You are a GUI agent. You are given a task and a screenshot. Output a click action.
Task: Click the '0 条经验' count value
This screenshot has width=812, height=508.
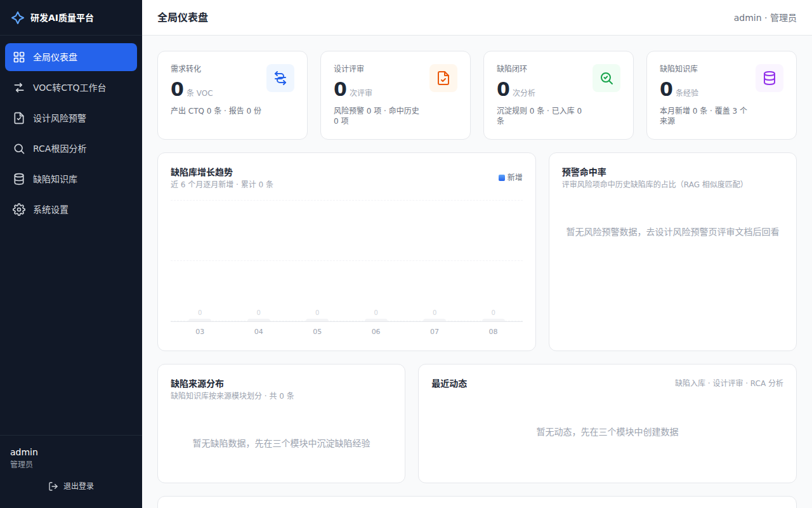(679, 90)
